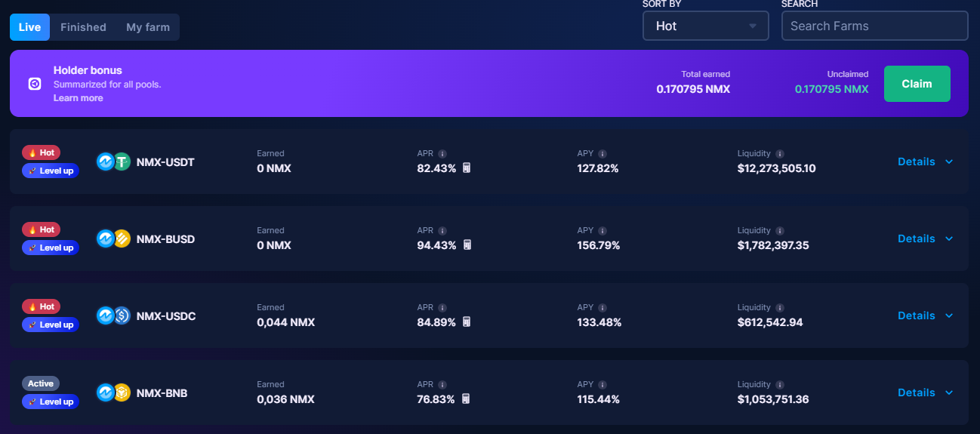The image size is (980, 434).
Task: Click Liquidity info icon in NMX-BNB row
Action: [780, 385]
